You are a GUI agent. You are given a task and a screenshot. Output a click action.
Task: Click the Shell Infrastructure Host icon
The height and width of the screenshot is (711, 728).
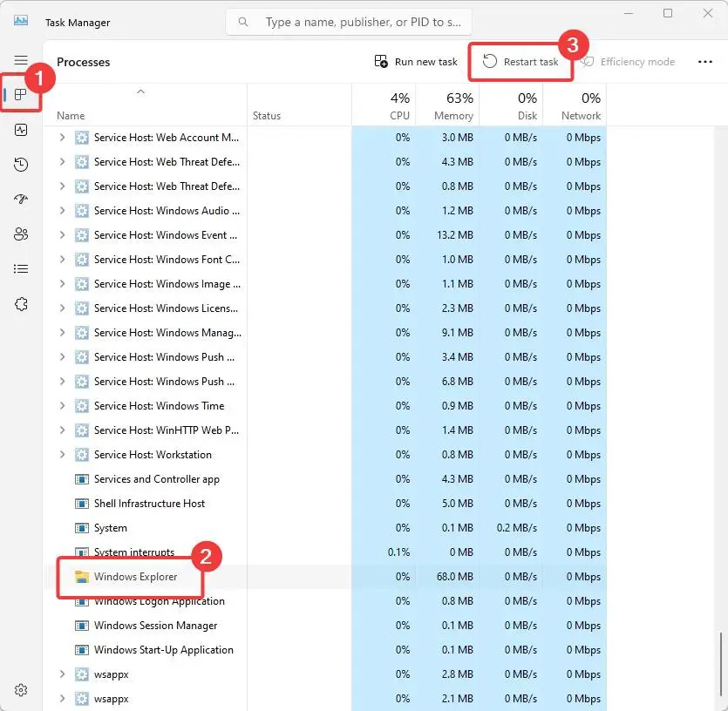pyautogui.click(x=82, y=504)
